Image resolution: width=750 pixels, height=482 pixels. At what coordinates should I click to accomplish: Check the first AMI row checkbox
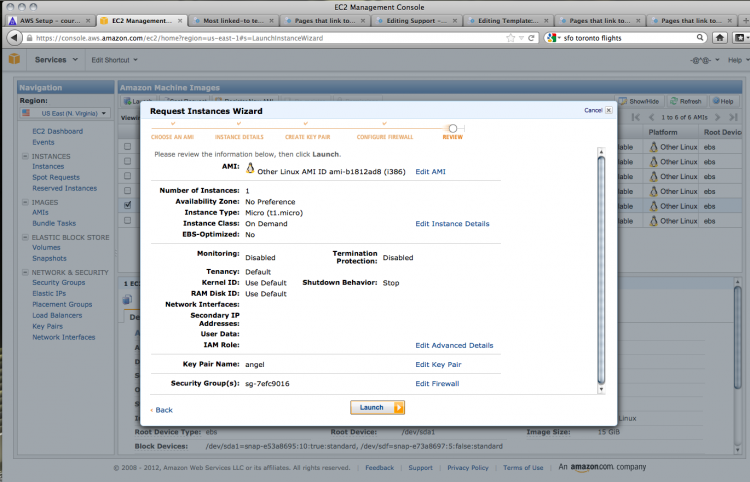click(x=127, y=146)
